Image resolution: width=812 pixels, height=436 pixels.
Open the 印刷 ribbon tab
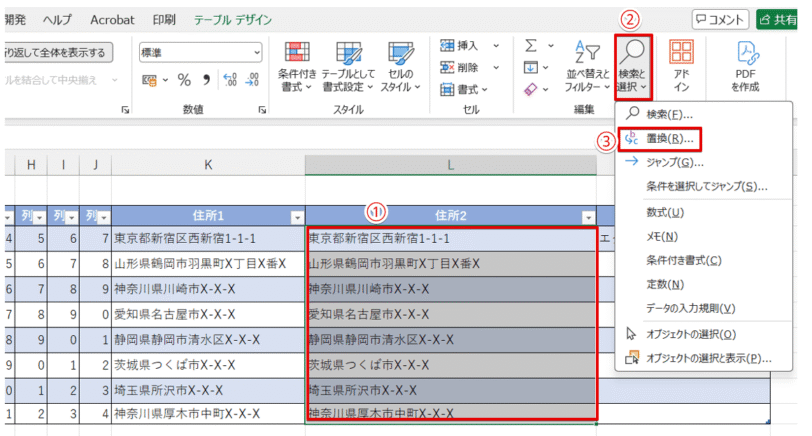(x=164, y=20)
